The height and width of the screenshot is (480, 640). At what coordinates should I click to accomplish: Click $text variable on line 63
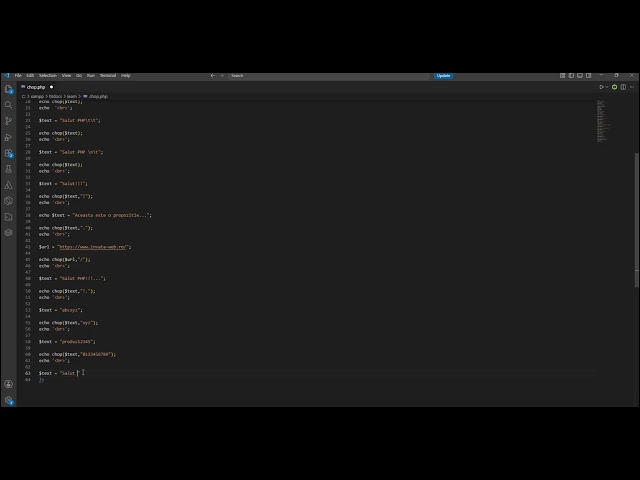[45, 373]
